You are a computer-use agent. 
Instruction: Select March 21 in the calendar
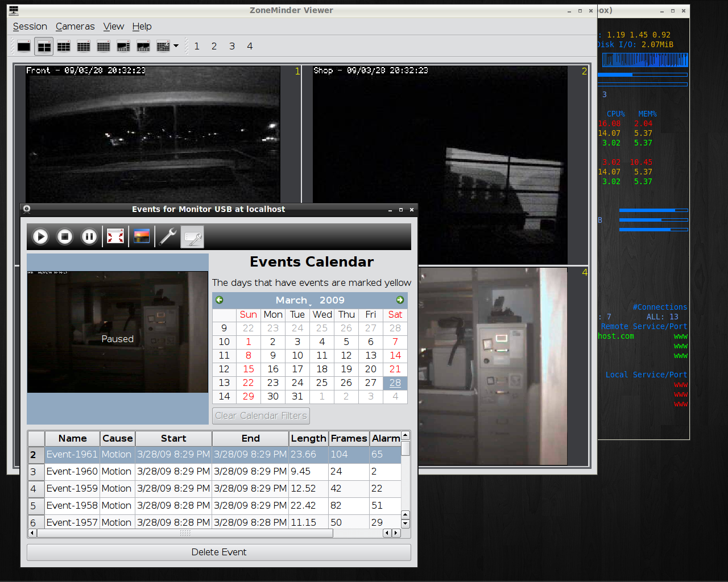tap(395, 369)
